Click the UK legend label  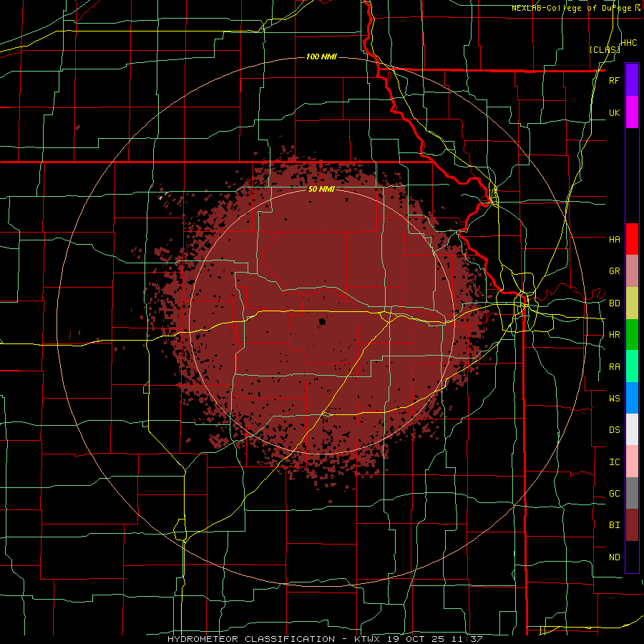point(614,112)
